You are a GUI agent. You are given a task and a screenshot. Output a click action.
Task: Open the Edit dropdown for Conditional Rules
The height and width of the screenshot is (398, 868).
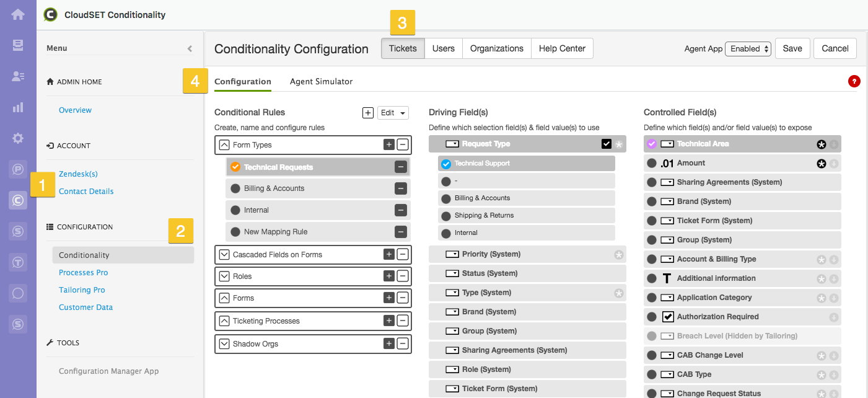click(394, 113)
